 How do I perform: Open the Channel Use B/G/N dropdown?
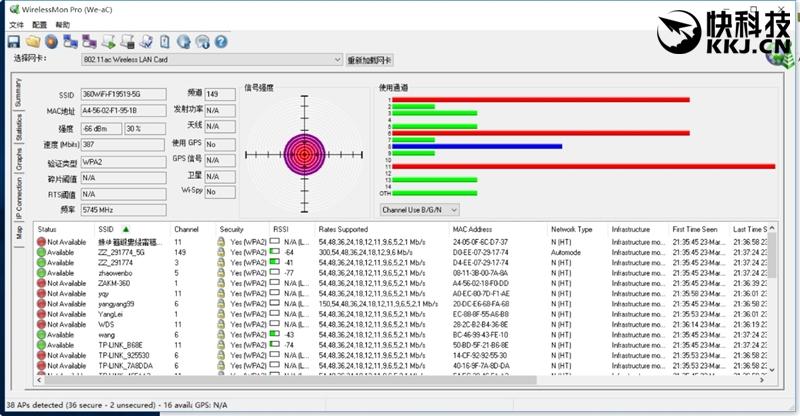[419, 210]
